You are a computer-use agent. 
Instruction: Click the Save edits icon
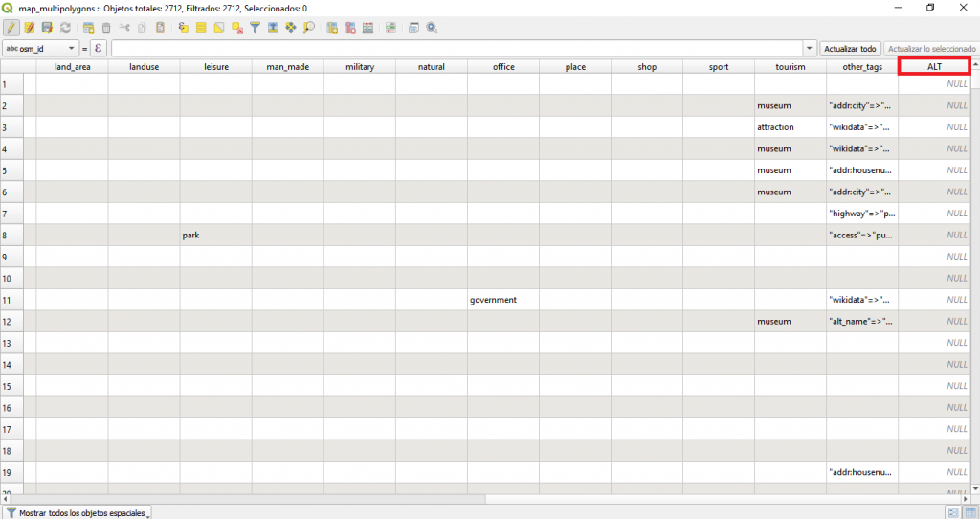[x=47, y=28]
